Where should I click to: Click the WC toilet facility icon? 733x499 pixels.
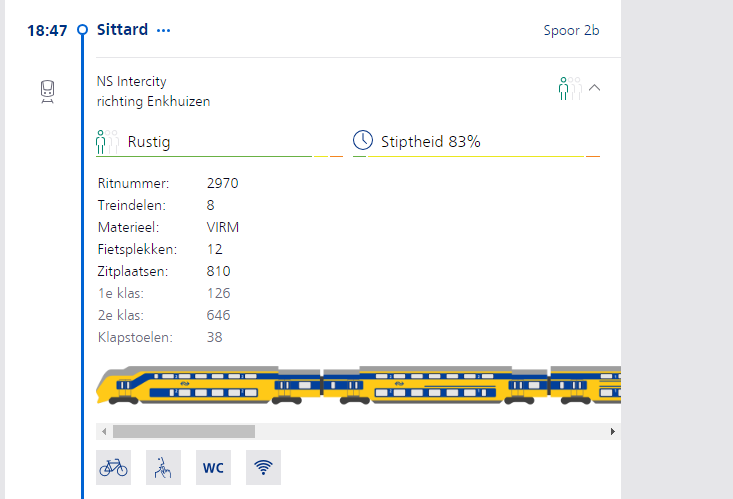pyautogui.click(x=213, y=467)
